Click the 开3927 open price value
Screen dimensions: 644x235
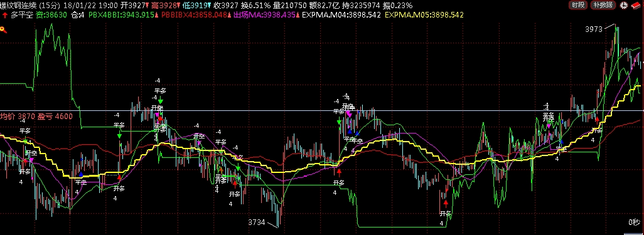coord(133,6)
